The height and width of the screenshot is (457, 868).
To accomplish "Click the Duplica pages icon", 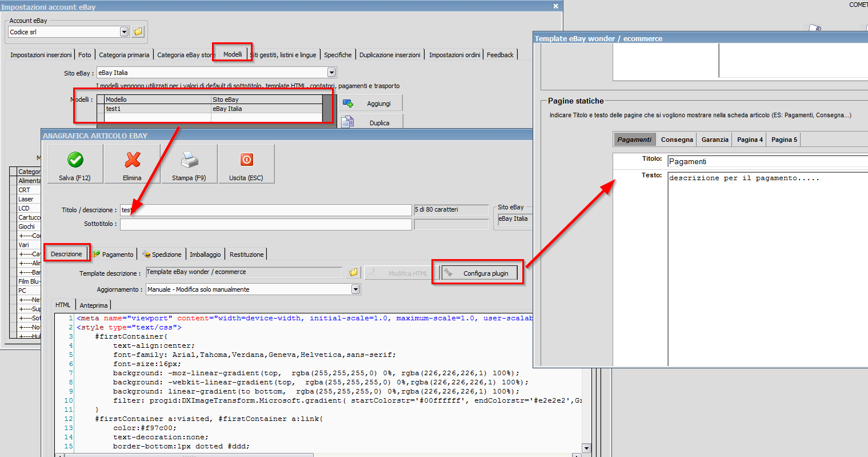I will tap(347, 122).
